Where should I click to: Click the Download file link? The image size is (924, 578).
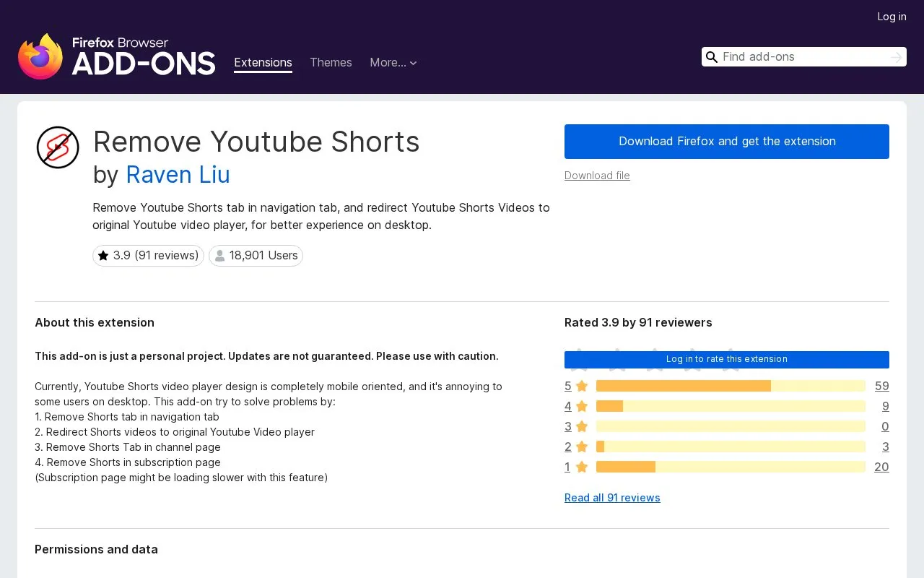point(597,176)
